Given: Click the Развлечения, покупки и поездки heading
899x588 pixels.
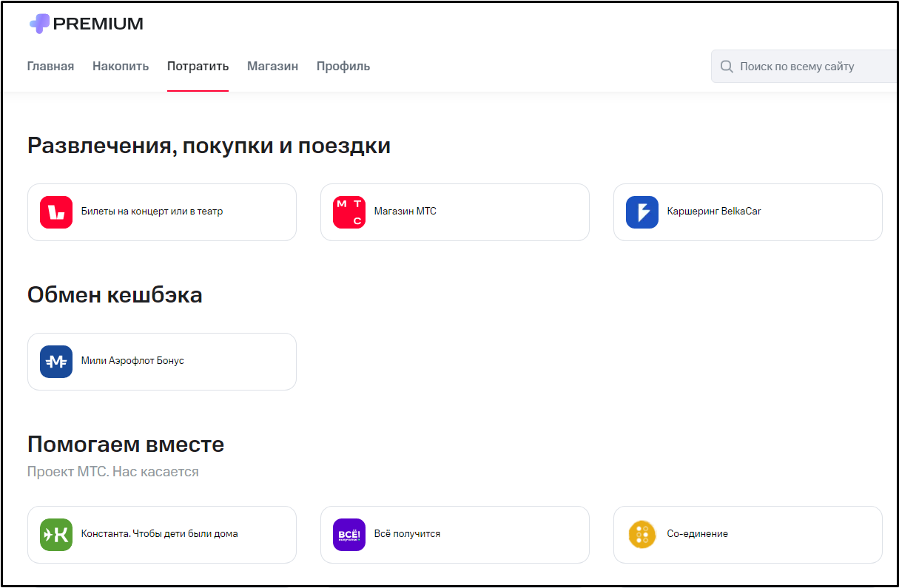Looking at the screenshot, I should [x=209, y=146].
